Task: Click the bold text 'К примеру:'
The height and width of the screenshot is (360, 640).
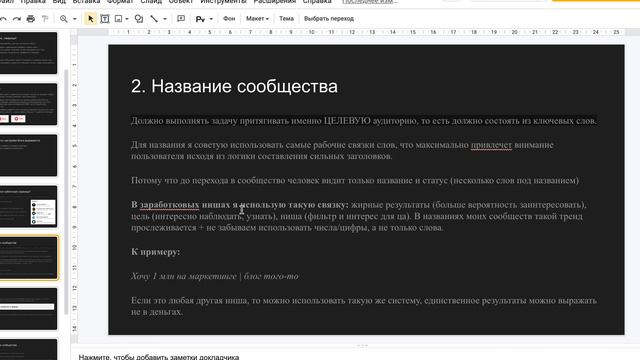Action: click(x=156, y=252)
